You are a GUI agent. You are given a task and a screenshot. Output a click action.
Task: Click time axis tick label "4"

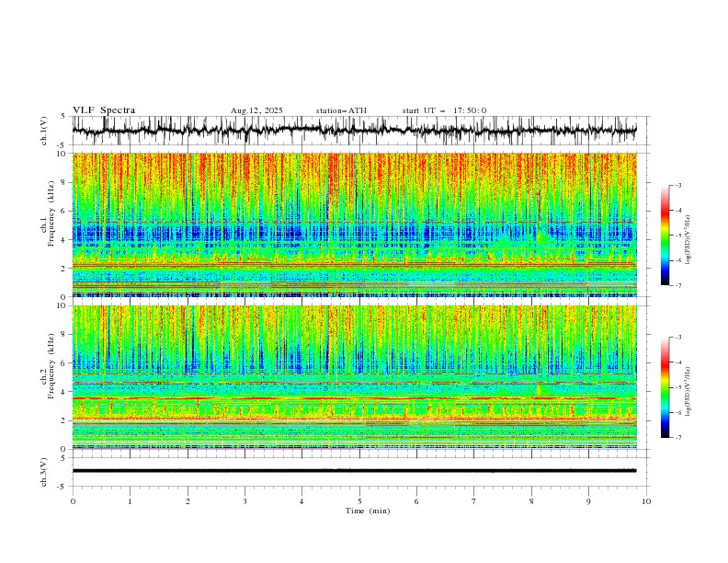[301, 501]
